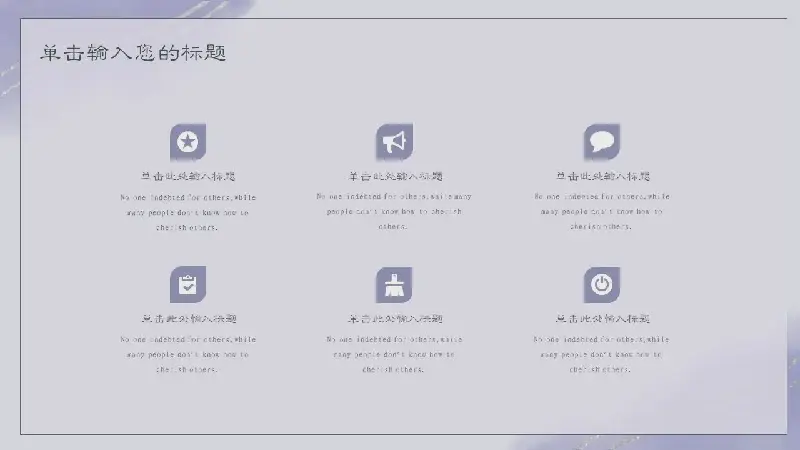Click the slide title "单击输入您的标题"
This screenshot has width=800, height=450.
[x=133, y=54]
